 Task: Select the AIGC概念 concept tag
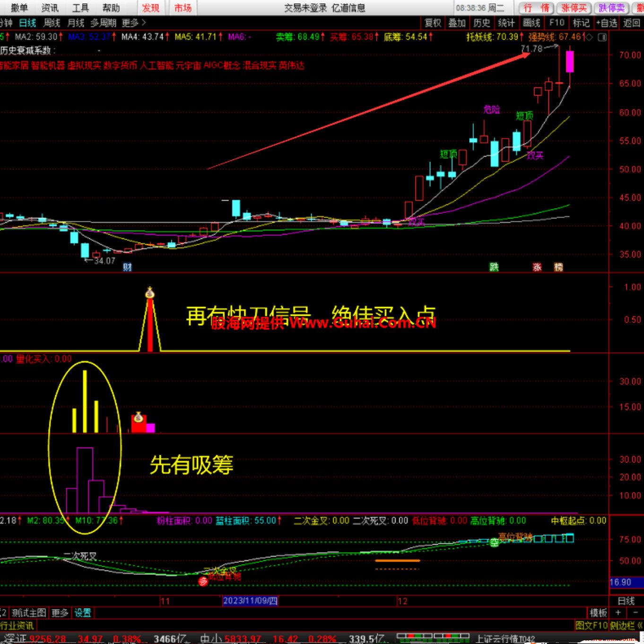pyautogui.click(x=222, y=65)
